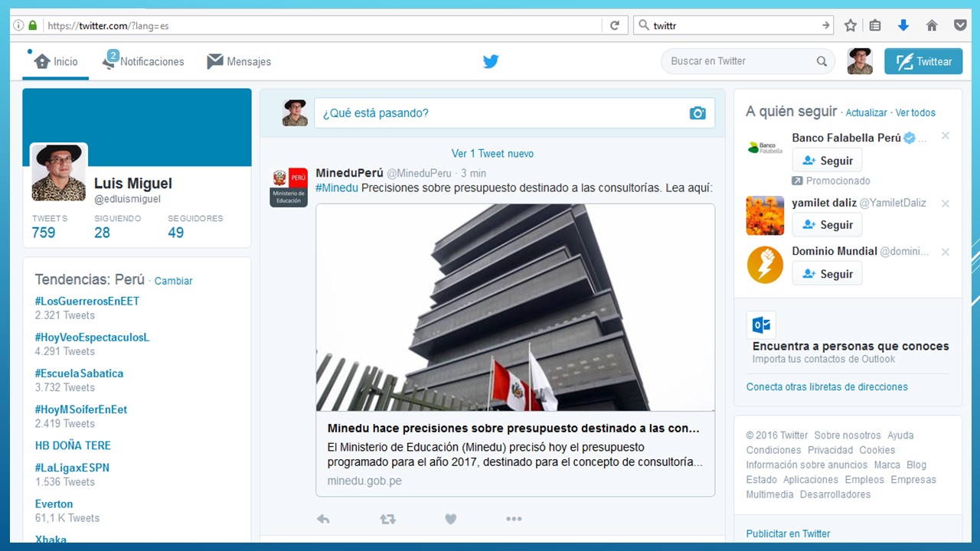Screen dimensions: 980x551
Task: Click the Banco Falabella logo
Action: (x=765, y=148)
